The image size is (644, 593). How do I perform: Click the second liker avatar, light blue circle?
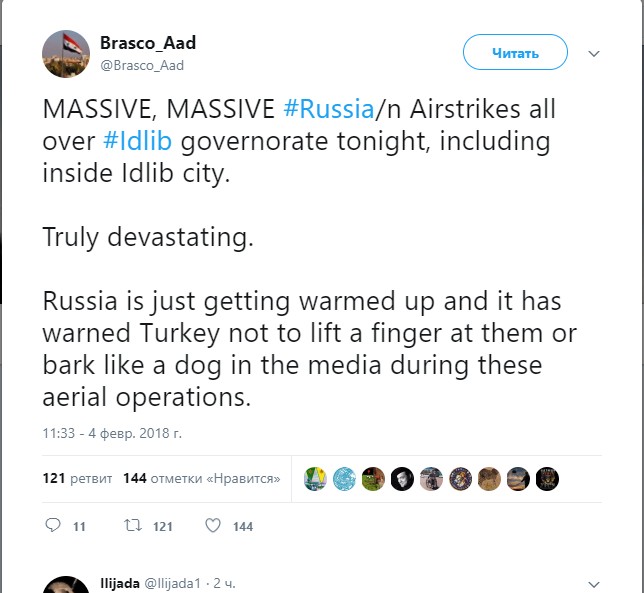[x=344, y=478]
